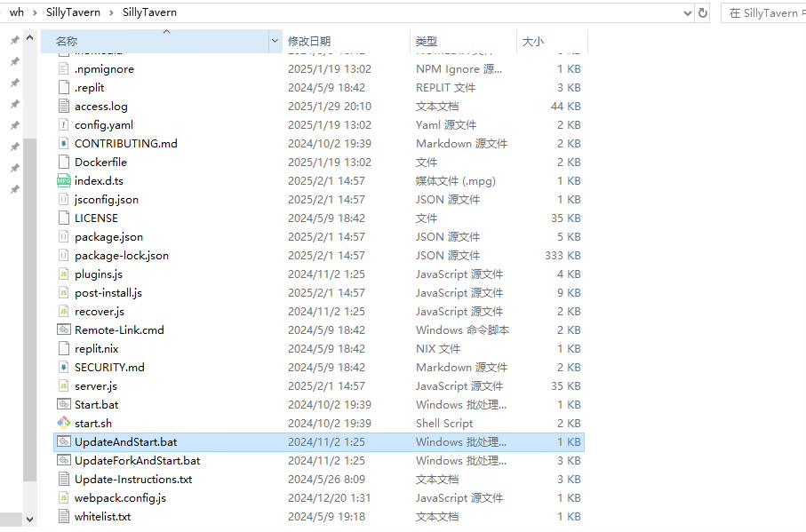Sort by the 修改日期 column header
Image resolution: width=806 pixels, height=532 pixels.
click(347, 41)
